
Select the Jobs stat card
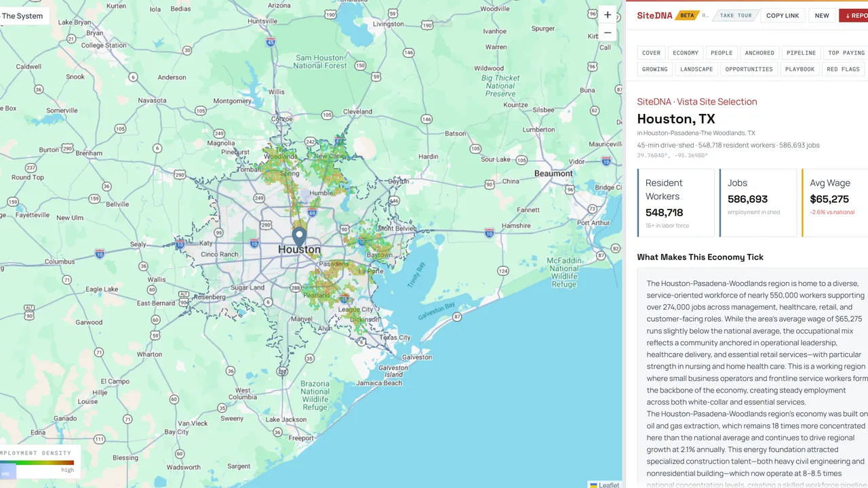[758, 203]
